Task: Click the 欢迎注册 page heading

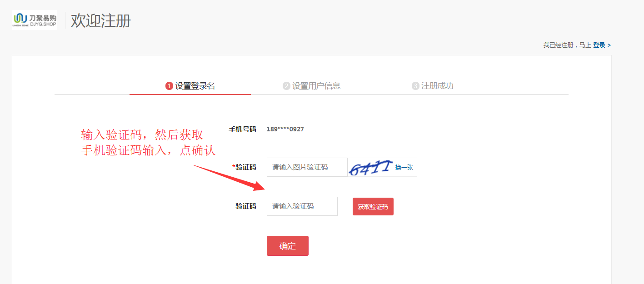Action: [x=101, y=21]
